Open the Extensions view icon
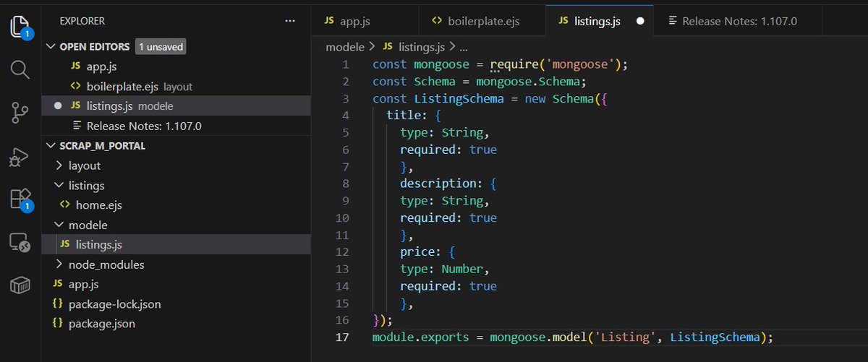The height and width of the screenshot is (362, 868). click(20, 199)
